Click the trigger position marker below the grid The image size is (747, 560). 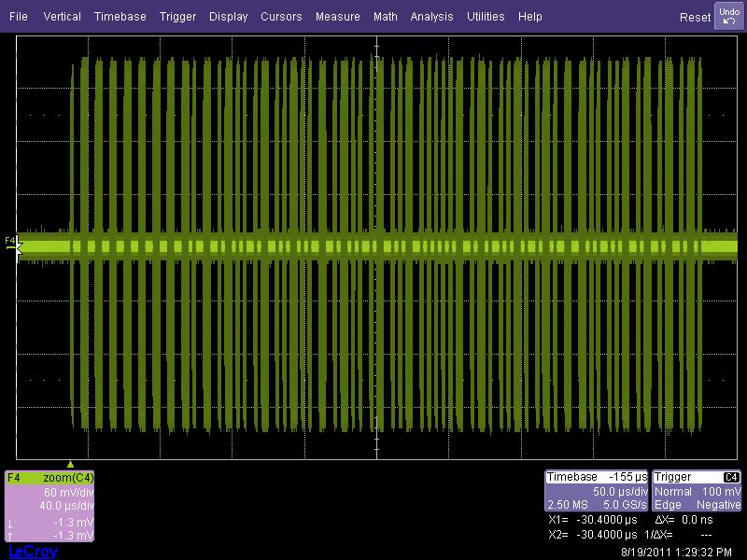tap(71, 464)
